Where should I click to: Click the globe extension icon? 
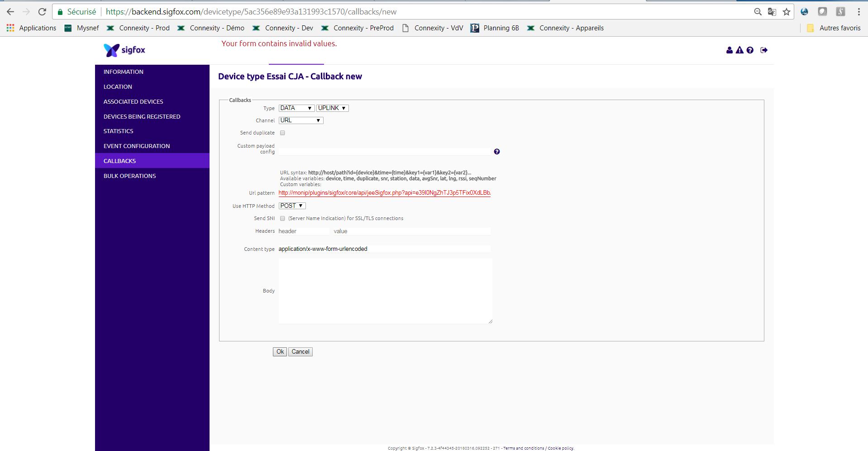tap(804, 12)
